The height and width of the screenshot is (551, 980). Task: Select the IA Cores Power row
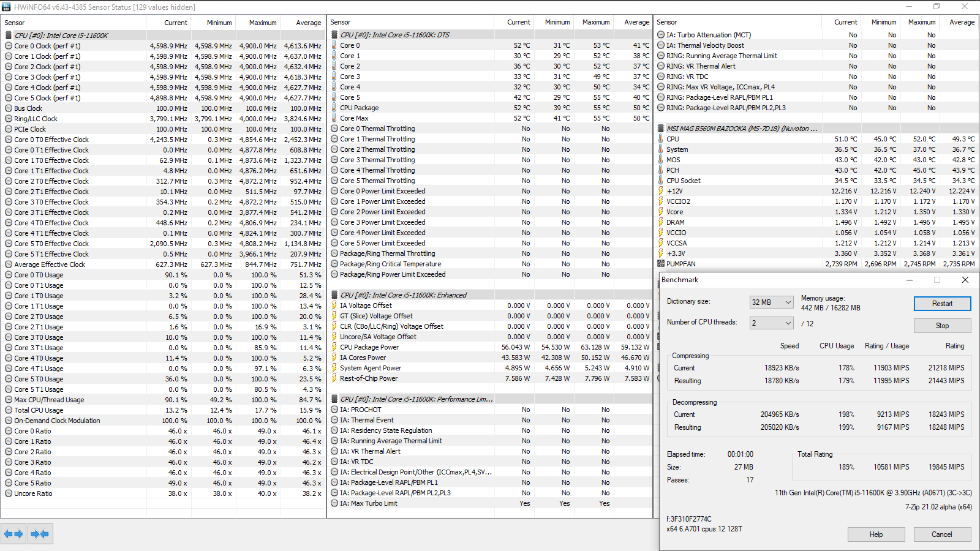tap(490, 358)
